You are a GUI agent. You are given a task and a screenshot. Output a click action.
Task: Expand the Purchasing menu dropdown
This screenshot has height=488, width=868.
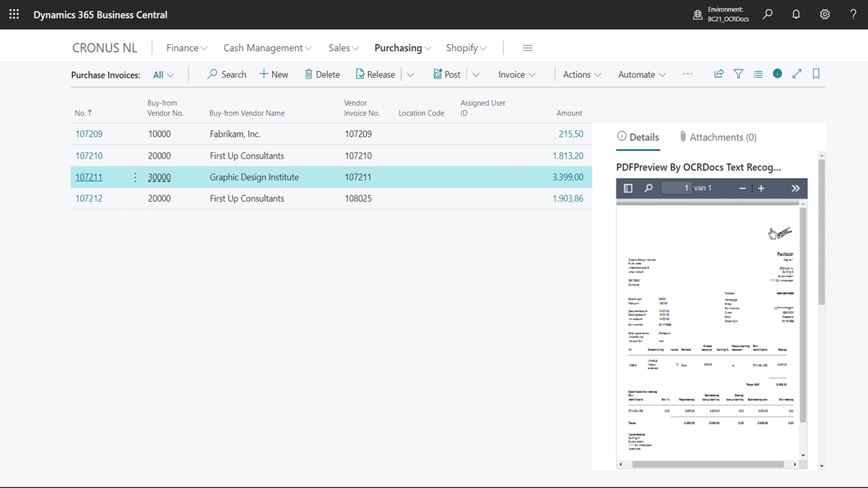point(403,48)
